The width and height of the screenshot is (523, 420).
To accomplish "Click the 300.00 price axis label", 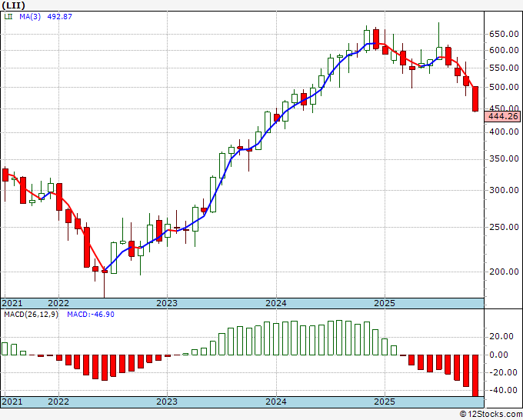I will pos(504,190).
